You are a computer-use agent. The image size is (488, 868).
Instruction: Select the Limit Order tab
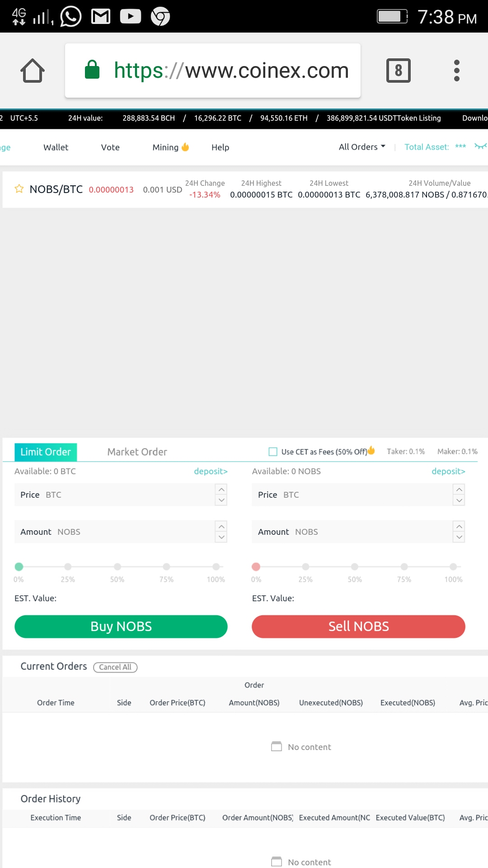pos(46,452)
